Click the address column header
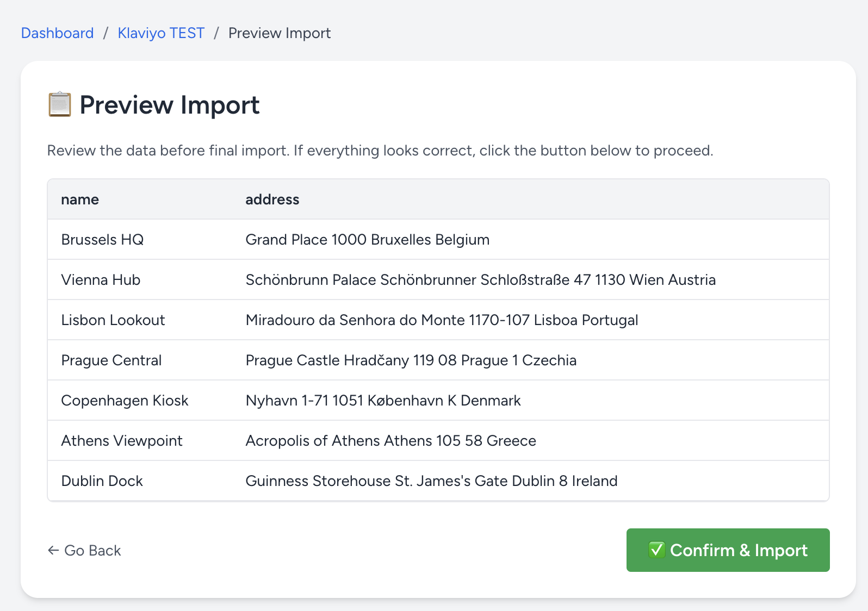Image resolution: width=868 pixels, height=611 pixels. [x=272, y=199]
